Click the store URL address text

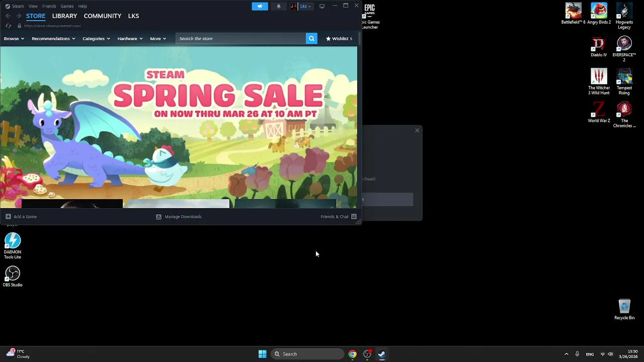pyautogui.click(x=52, y=26)
